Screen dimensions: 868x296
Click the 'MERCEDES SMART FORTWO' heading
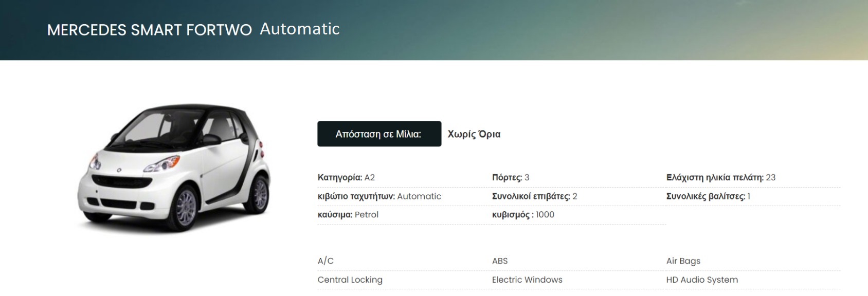pyautogui.click(x=150, y=30)
